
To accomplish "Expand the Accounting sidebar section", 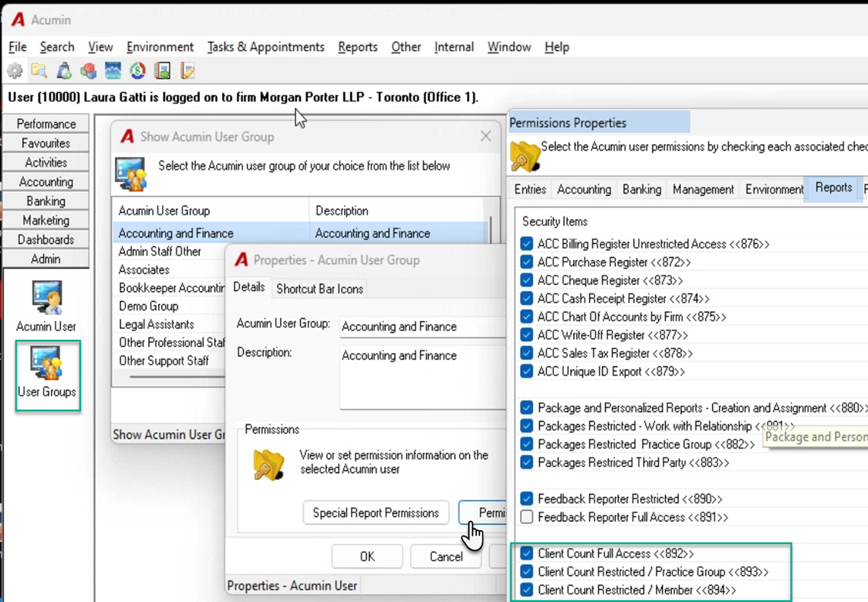I will 46,182.
